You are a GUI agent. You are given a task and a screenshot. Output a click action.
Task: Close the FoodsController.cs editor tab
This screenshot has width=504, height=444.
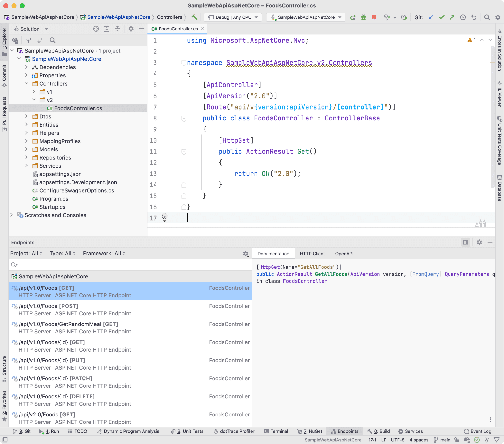coord(203,29)
